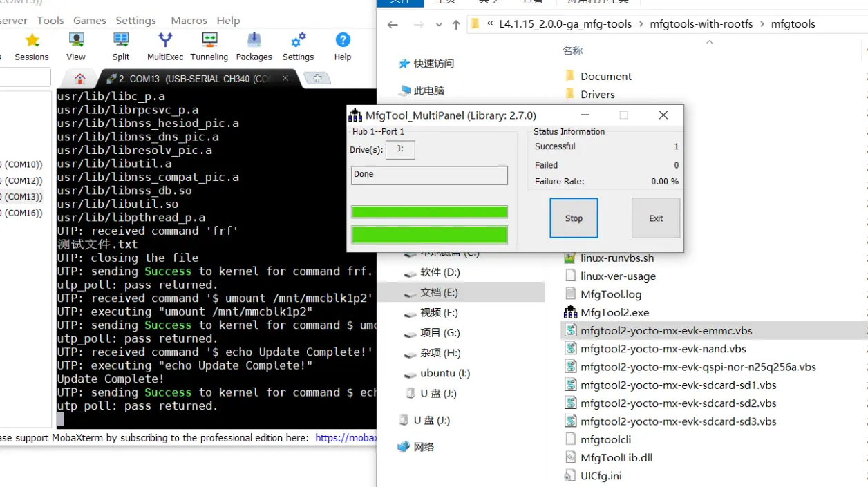The image size is (868, 487).
Task: Select MfgTool2.exe application
Action: [615, 312]
